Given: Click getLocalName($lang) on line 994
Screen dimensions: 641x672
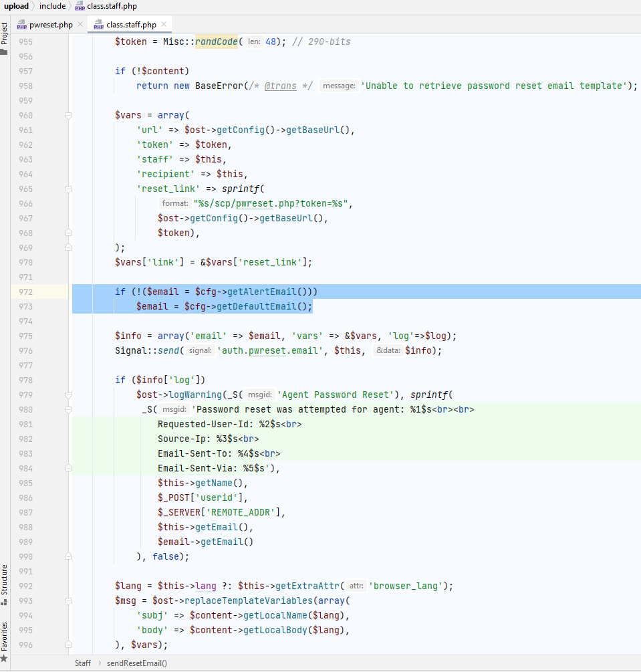Looking at the screenshot, I should (293, 615).
